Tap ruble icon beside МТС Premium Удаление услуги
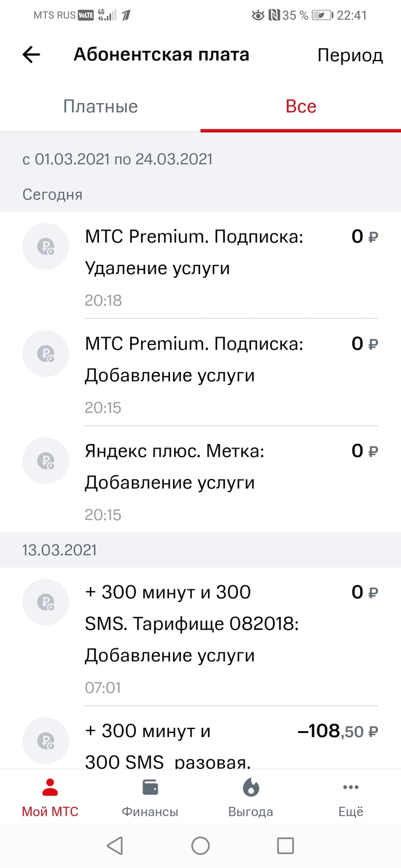The width and height of the screenshot is (401, 868). click(x=46, y=247)
